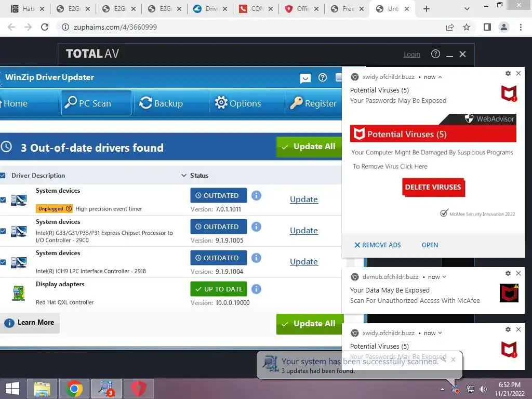
Task: View site information icon in address bar
Action: [x=65, y=27]
